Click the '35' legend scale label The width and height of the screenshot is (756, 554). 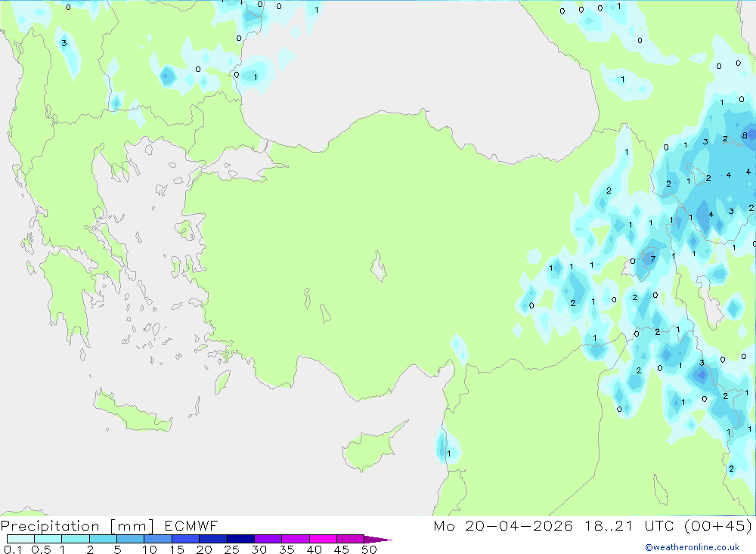pos(287,549)
